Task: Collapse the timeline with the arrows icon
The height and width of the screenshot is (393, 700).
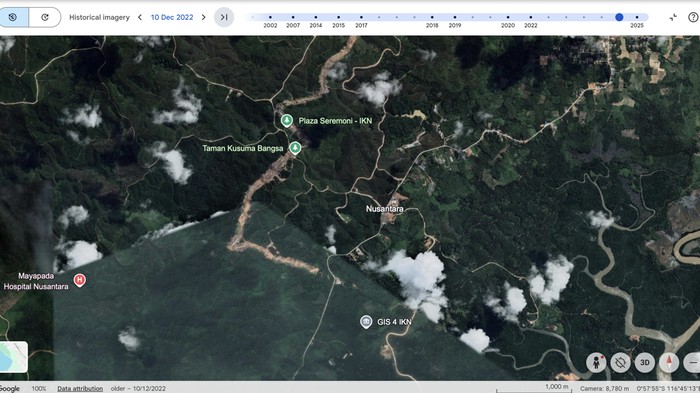Action: coord(673,17)
